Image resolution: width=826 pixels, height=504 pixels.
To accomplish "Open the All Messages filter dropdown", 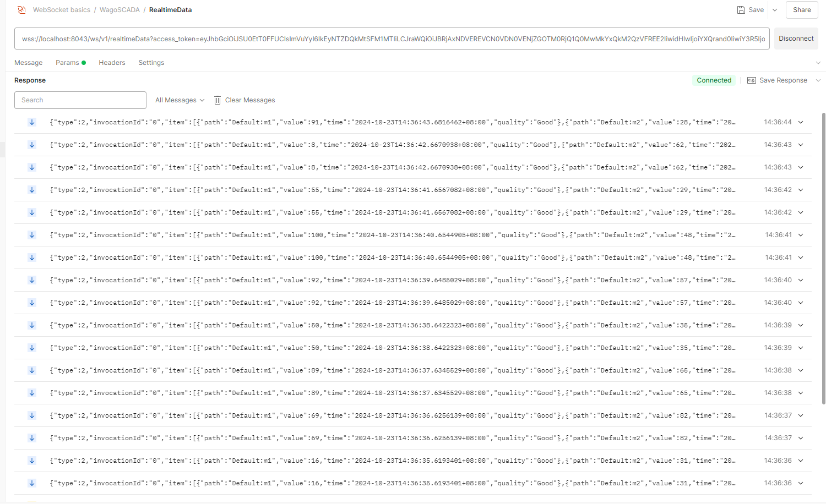I will click(x=180, y=100).
